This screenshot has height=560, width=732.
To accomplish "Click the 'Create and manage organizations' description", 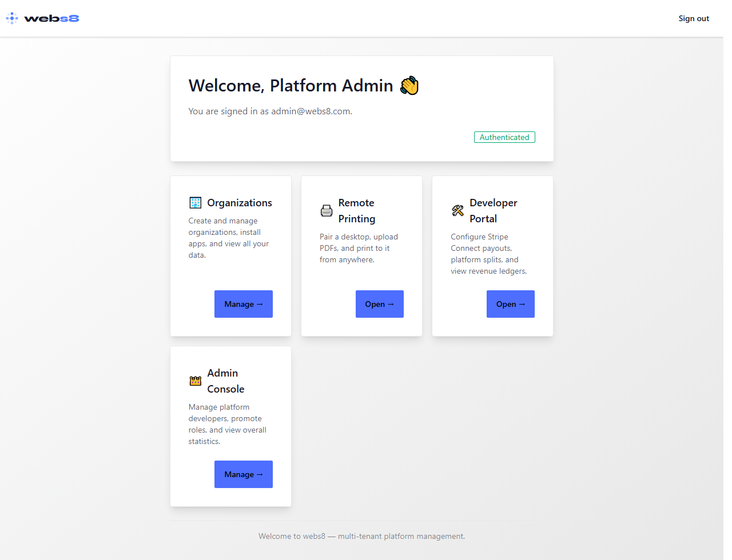I will (x=229, y=238).
